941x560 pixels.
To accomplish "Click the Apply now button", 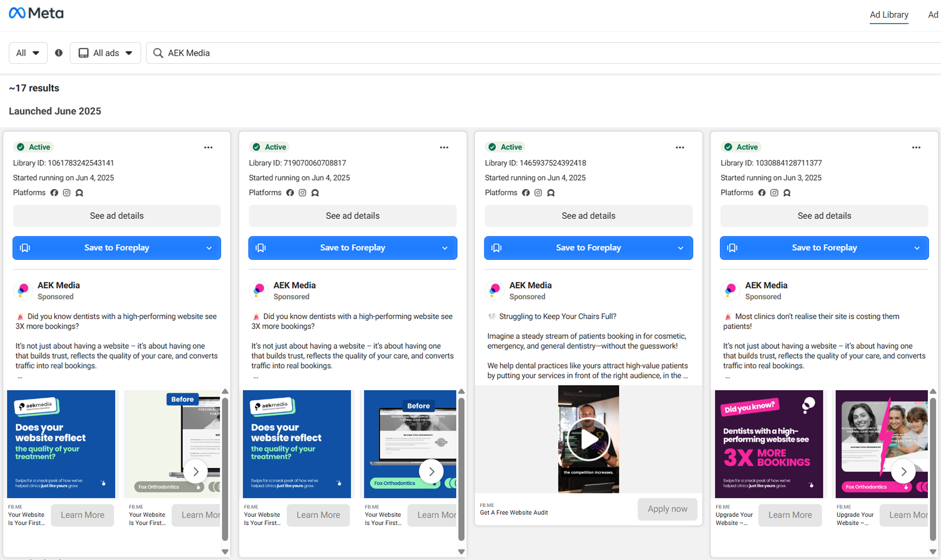I will pos(667,509).
